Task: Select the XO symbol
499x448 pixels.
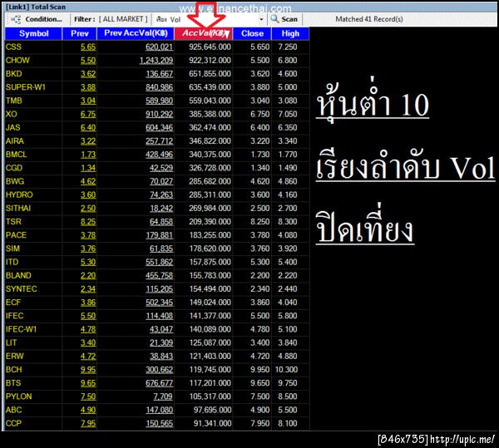Action: pos(12,114)
